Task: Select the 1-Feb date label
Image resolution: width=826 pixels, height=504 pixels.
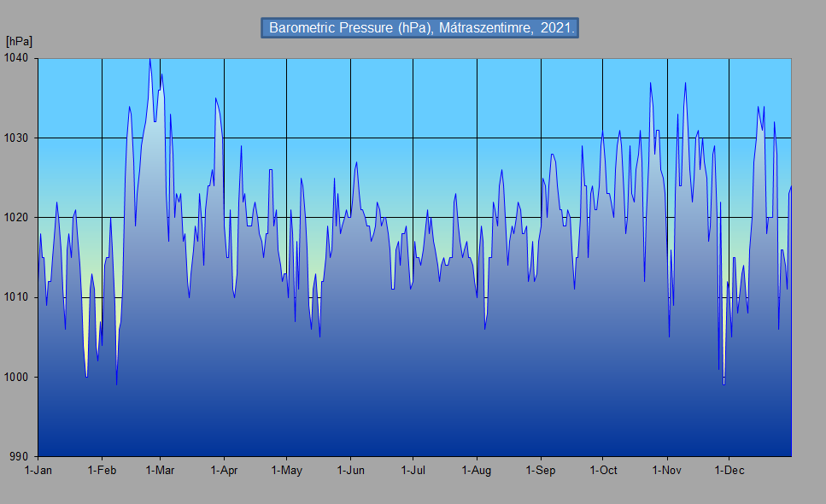Action: click(x=102, y=470)
